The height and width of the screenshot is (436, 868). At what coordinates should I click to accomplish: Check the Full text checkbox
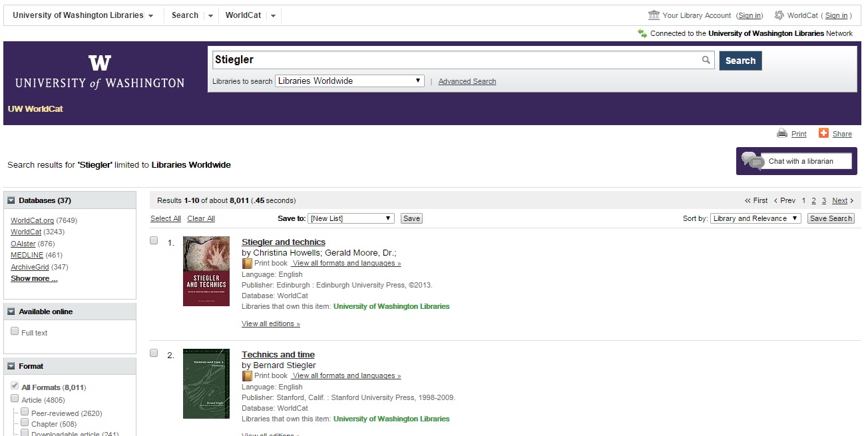coord(15,331)
